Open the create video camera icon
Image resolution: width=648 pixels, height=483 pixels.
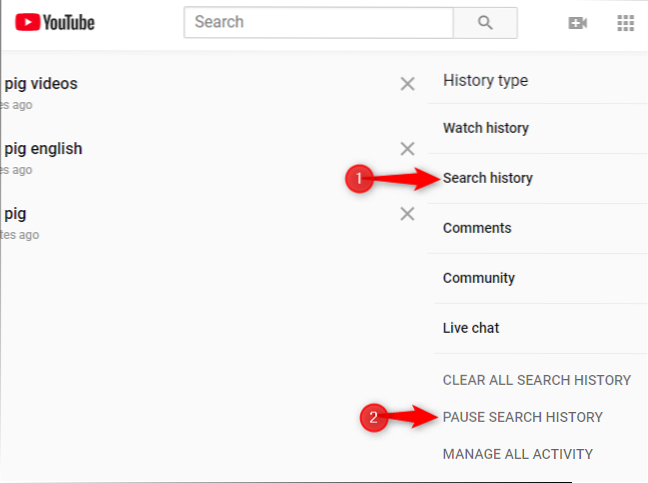click(577, 23)
